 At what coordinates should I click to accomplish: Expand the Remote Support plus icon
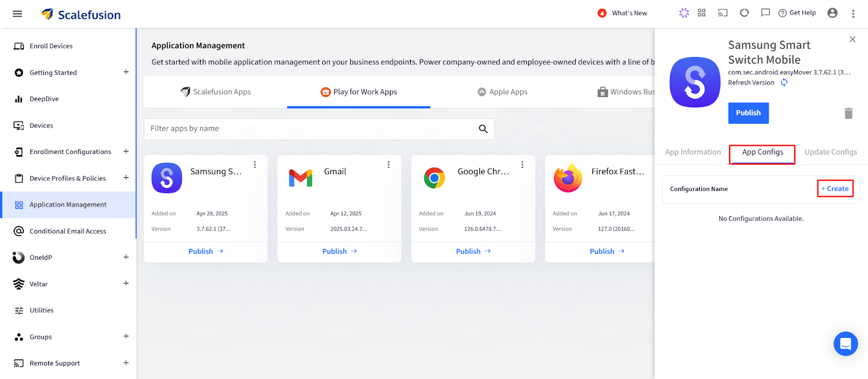(126, 363)
